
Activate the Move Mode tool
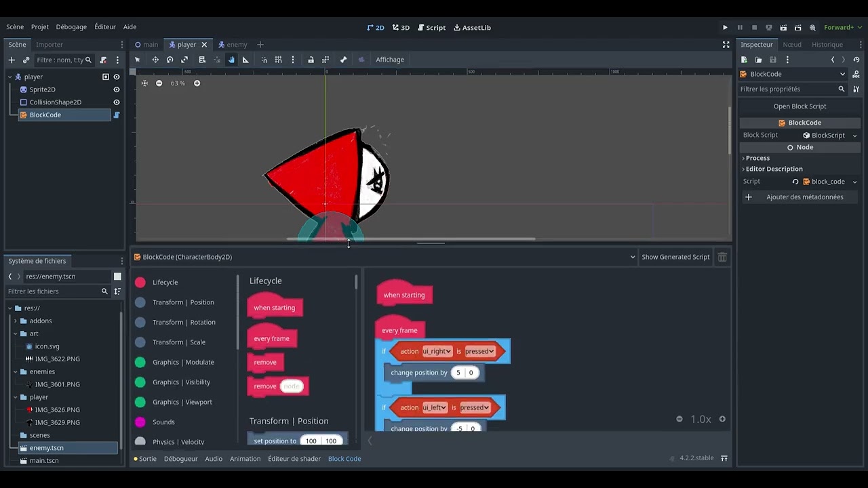coord(155,60)
